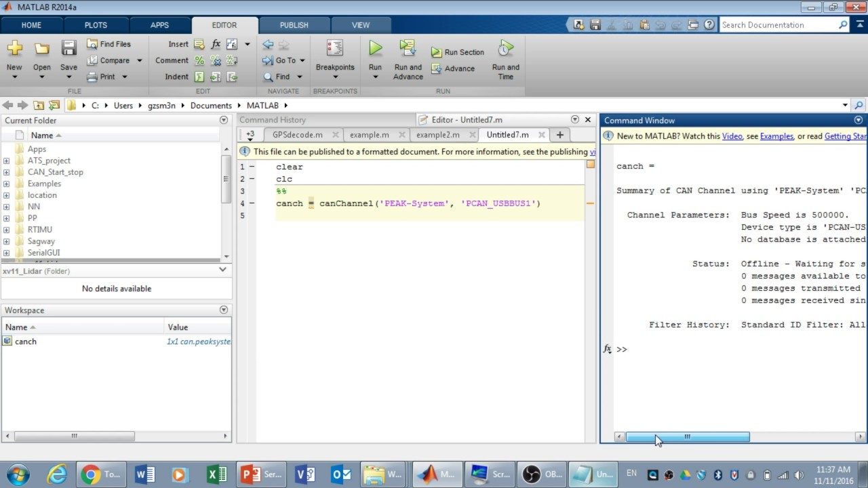Screen dimensions: 868x488
Task: Click the Breakpoints icon
Action: point(335,48)
